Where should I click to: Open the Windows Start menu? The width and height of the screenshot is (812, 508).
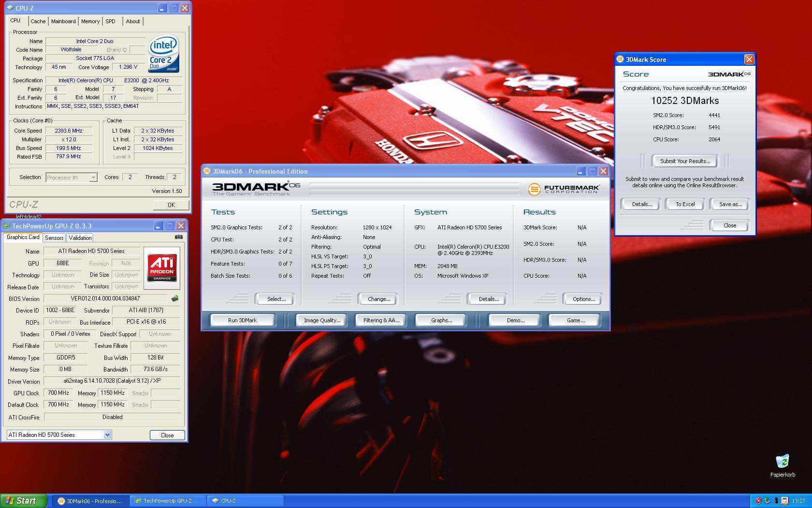click(x=24, y=501)
